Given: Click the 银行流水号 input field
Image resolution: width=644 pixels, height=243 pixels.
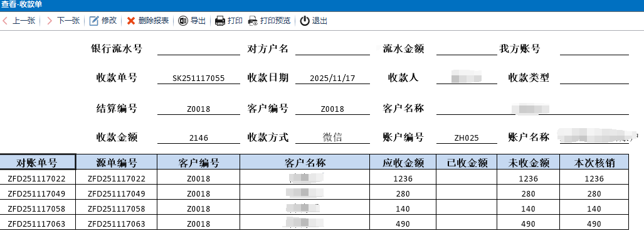Looking at the screenshot, I should point(199,50).
